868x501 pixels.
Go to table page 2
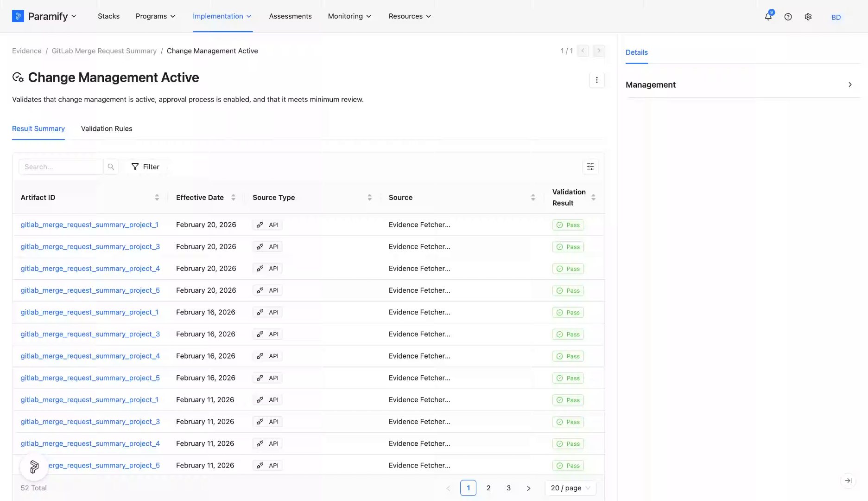tap(488, 488)
